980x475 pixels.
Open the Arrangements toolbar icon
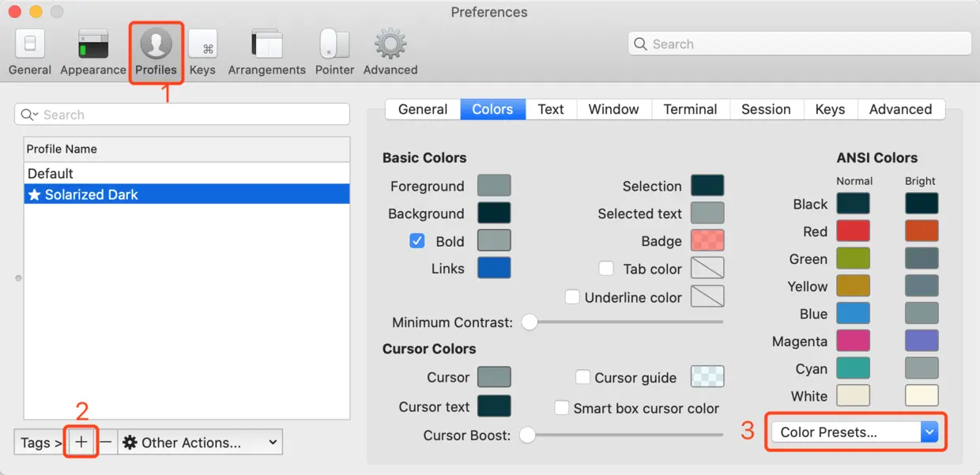point(266,44)
